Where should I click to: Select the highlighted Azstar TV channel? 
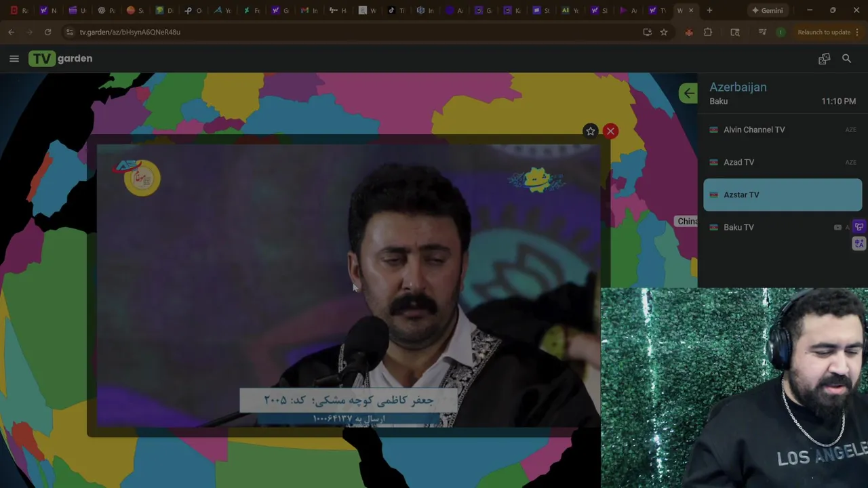point(783,195)
